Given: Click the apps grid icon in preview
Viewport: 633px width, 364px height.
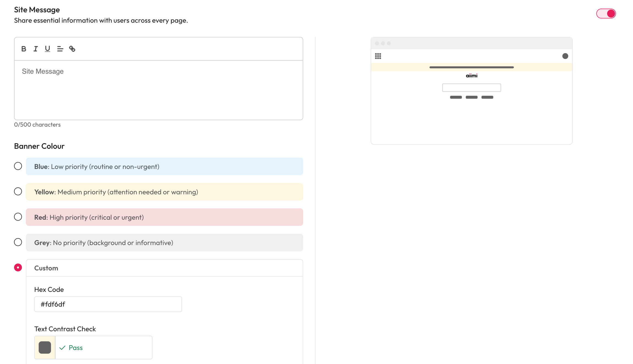Looking at the screenshot, I should coord(378,56).
